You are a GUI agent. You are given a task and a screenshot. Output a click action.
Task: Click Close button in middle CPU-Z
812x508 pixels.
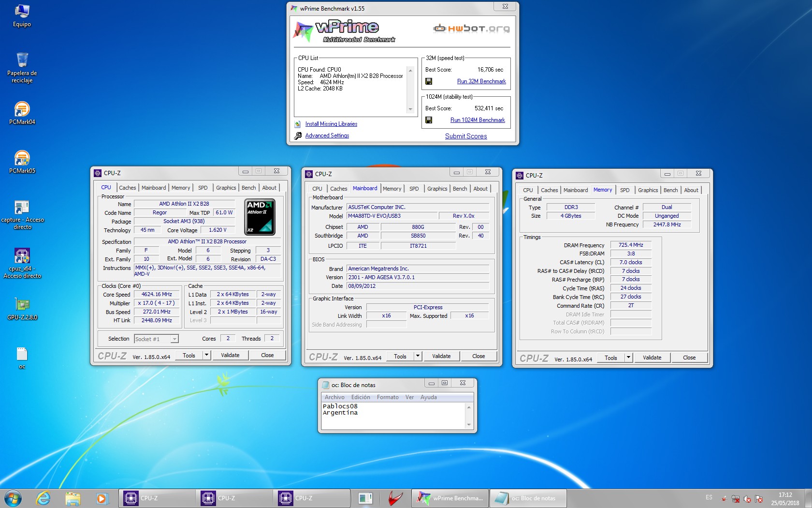click(478, 356)
